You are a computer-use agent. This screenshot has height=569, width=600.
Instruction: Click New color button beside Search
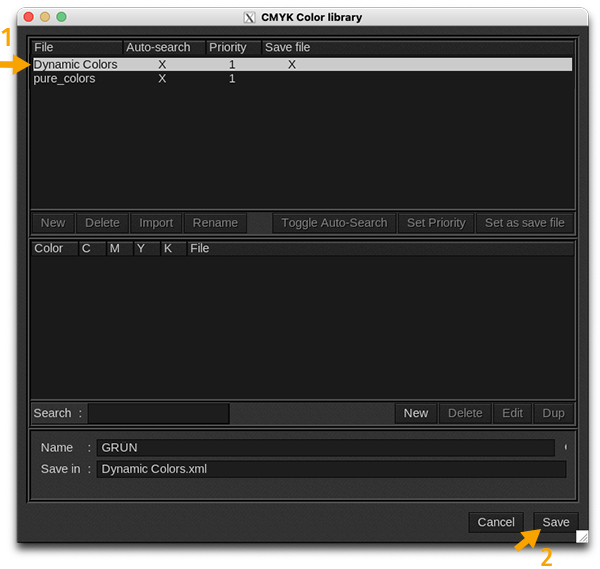(x=416, y=413)
